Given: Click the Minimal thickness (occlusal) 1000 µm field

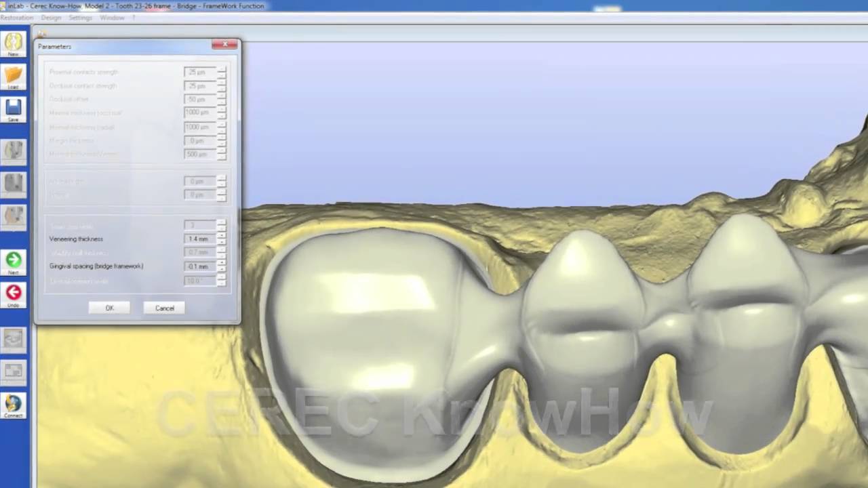Looking at the screenshot, I should pyautogui.click(x=200, y=113).
